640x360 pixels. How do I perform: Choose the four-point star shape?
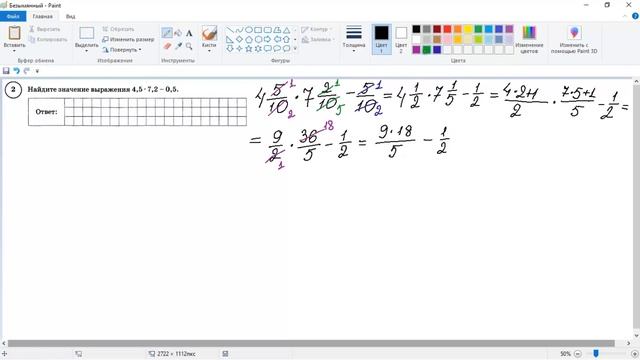click(x=239, y=49)
